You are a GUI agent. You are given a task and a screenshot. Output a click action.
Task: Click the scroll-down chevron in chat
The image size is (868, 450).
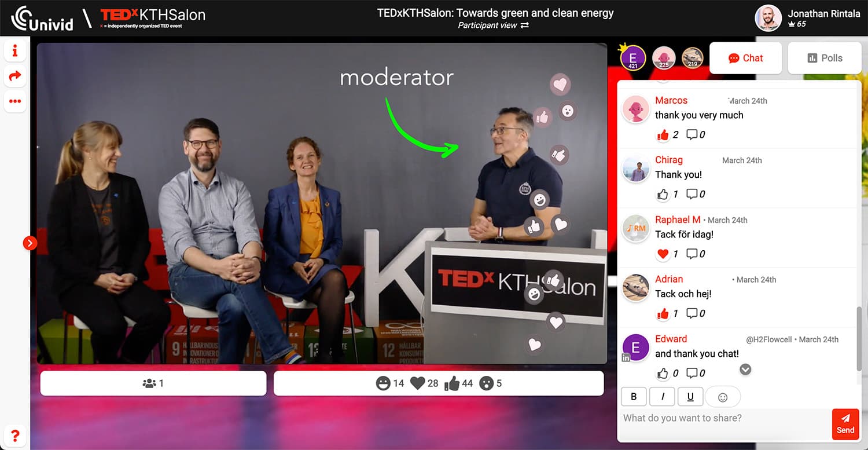745,369
